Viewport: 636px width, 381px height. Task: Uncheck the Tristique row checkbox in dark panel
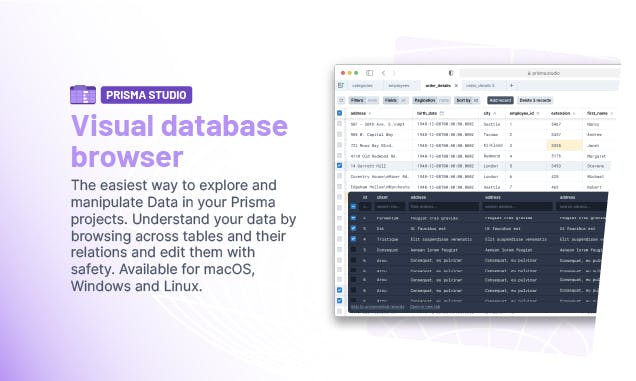pos(353,239)
